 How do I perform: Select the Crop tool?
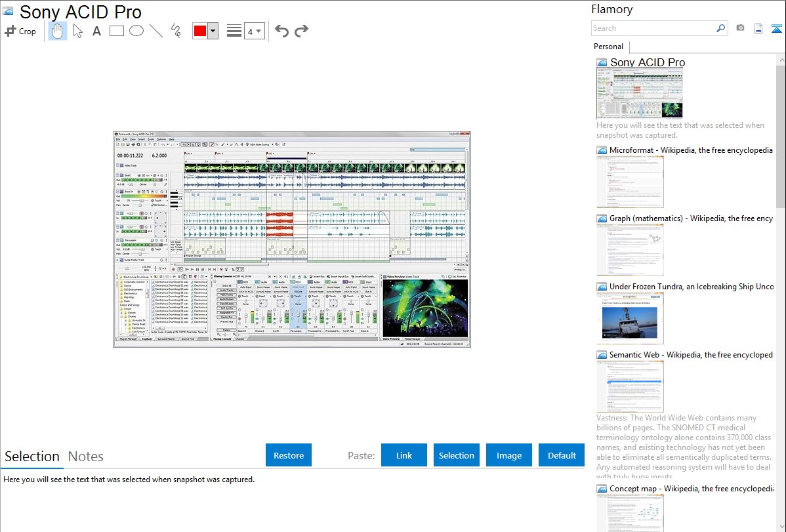[x=20, y=31]
